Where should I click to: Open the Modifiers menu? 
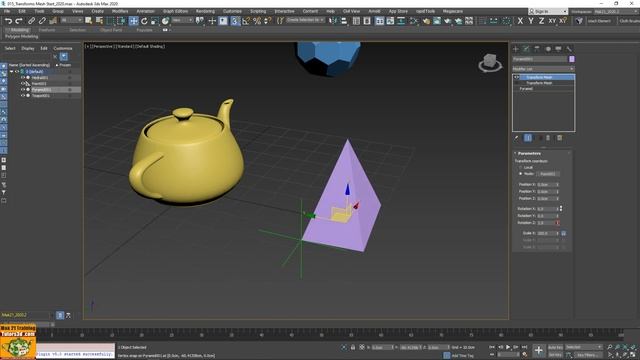pos(120,11)
